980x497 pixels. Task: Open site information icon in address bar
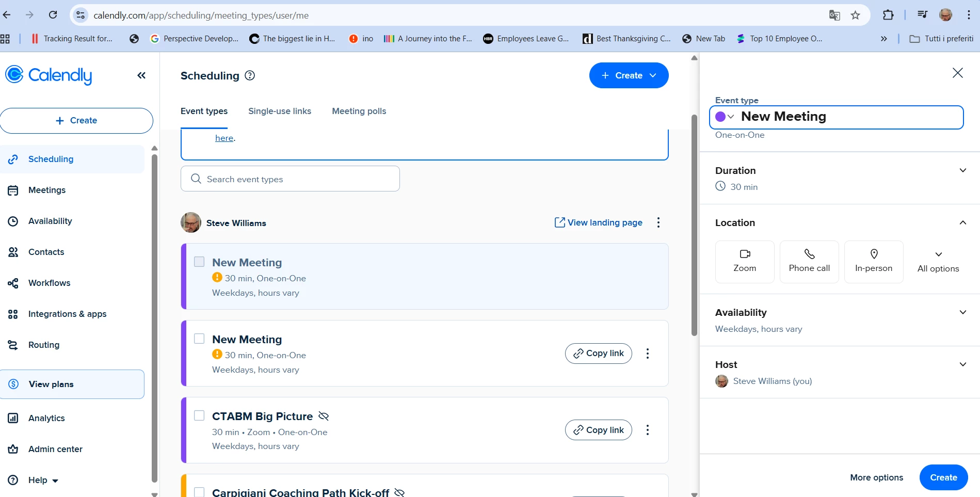coord(81,15)
